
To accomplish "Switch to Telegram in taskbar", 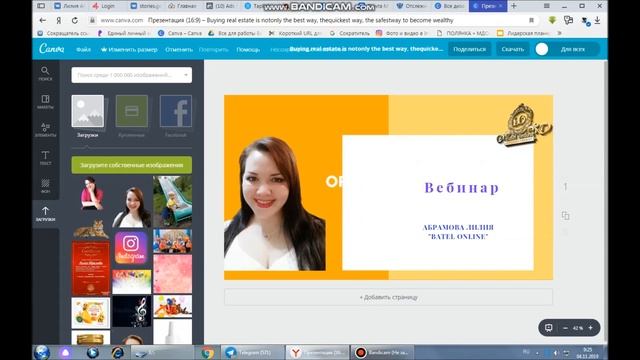I will (x=253, y=352).
